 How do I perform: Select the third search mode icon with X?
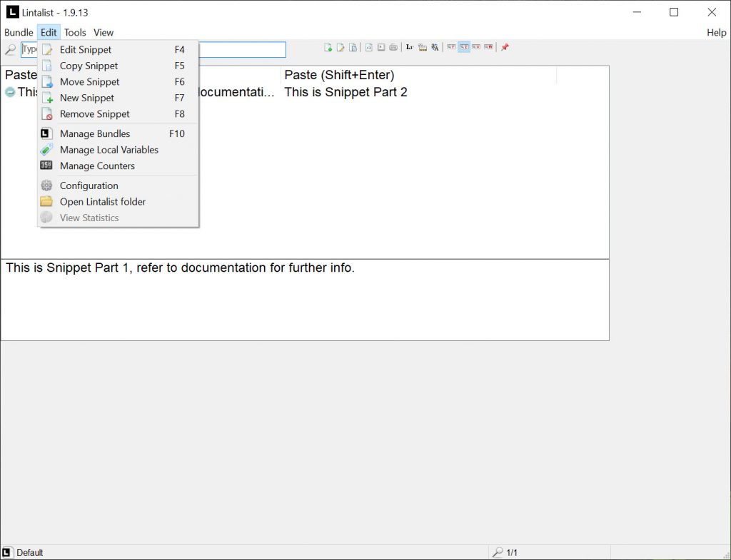(476, 47)
